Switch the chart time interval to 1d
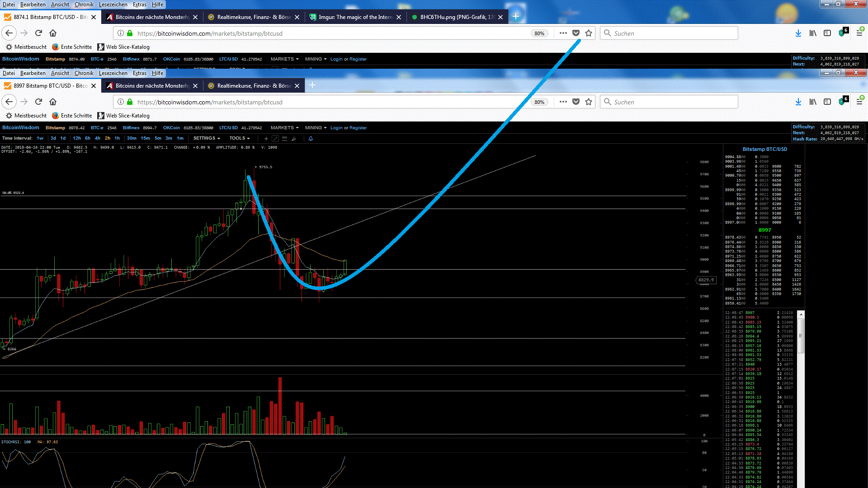Viewport: 868px width, 488px height. (x=63, y=138)
